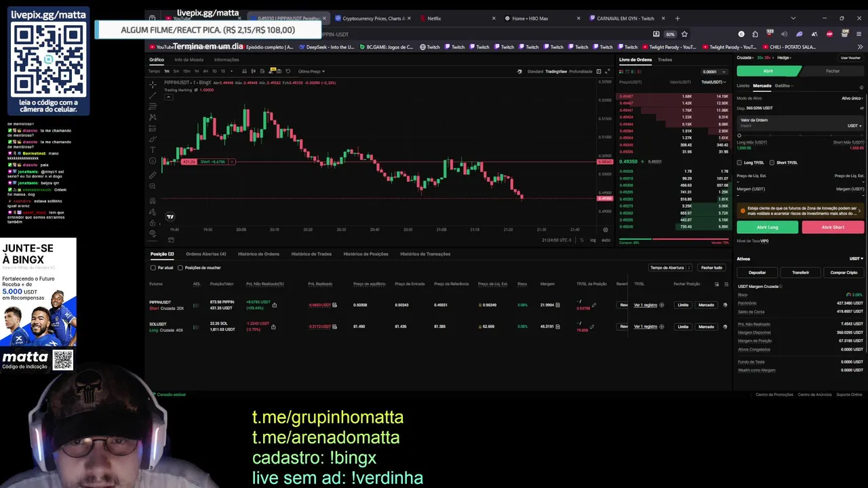The width and height of the screenshot is (868, 488).
Task: Toggle the percent scale on chart
Action: point(582,240)
